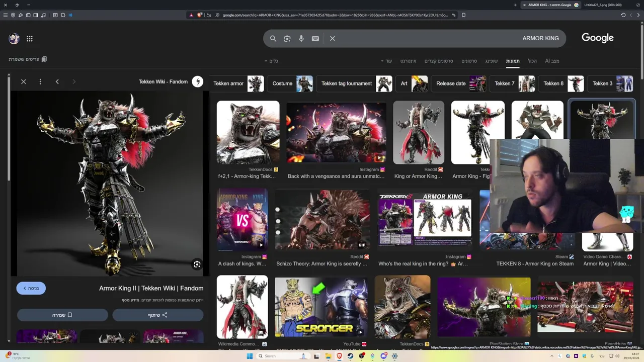This screenshot has width=644, height=362.
Task: Search inside the previewed image with the Lens icon
Action: (197, 264)
